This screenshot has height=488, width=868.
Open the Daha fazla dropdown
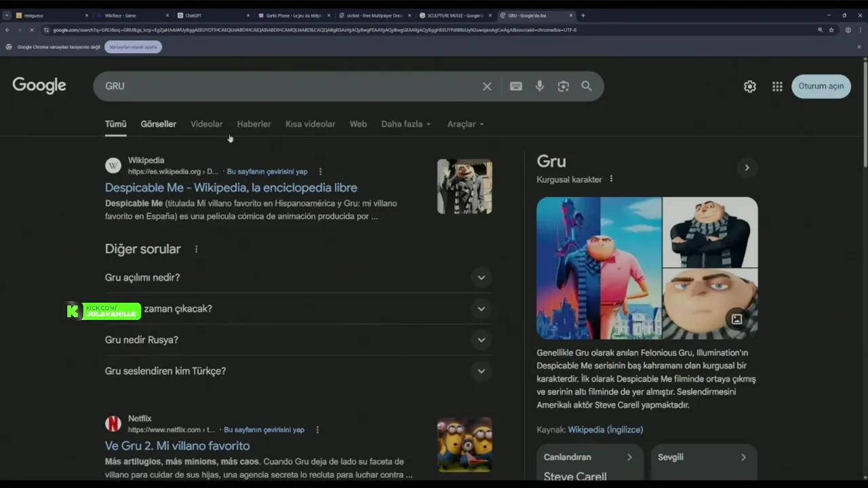click(x=406, y=124)
